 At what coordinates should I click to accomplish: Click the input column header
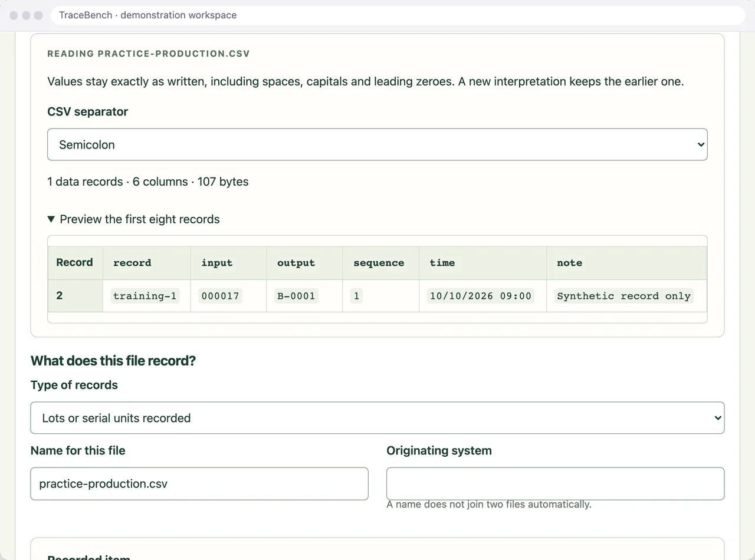[228, 263]
